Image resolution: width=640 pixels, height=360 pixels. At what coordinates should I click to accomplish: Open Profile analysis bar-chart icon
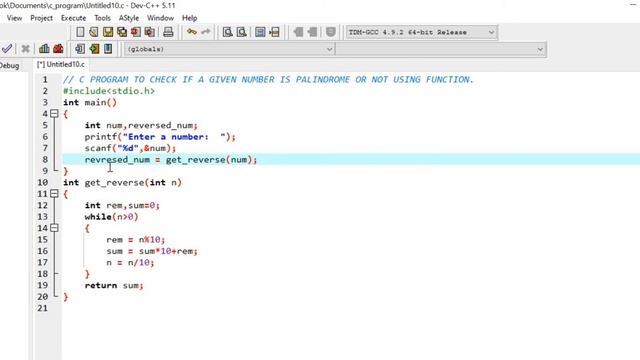(x=44, y=49)
